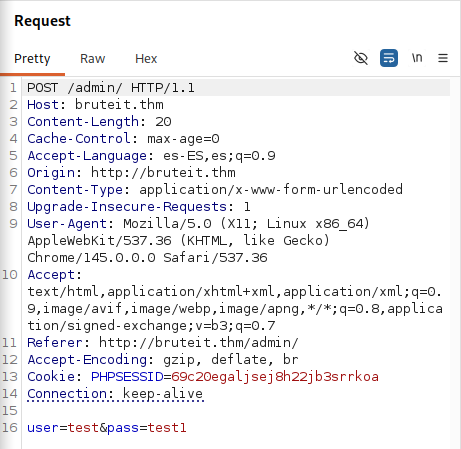
Task: Toggle the blue line-wrap icon
Action: pos(389,58)
